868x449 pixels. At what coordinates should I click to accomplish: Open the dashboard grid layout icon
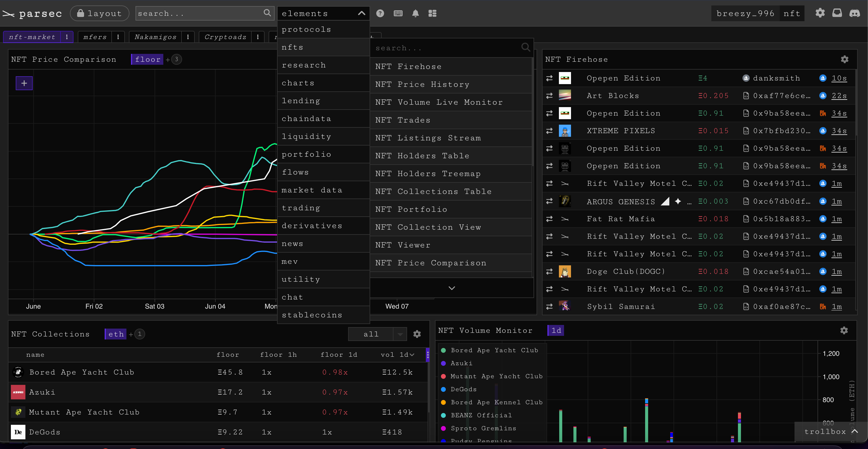pyautogui.click(x=432, y=14)
